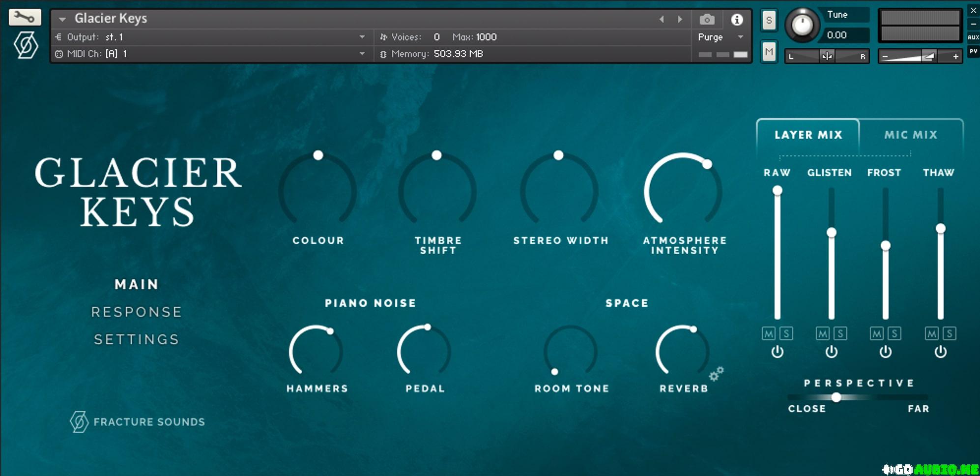Screen dimensions: 980x476
Task: Click the ROOM TONE knob
Action: coord(571,351)
